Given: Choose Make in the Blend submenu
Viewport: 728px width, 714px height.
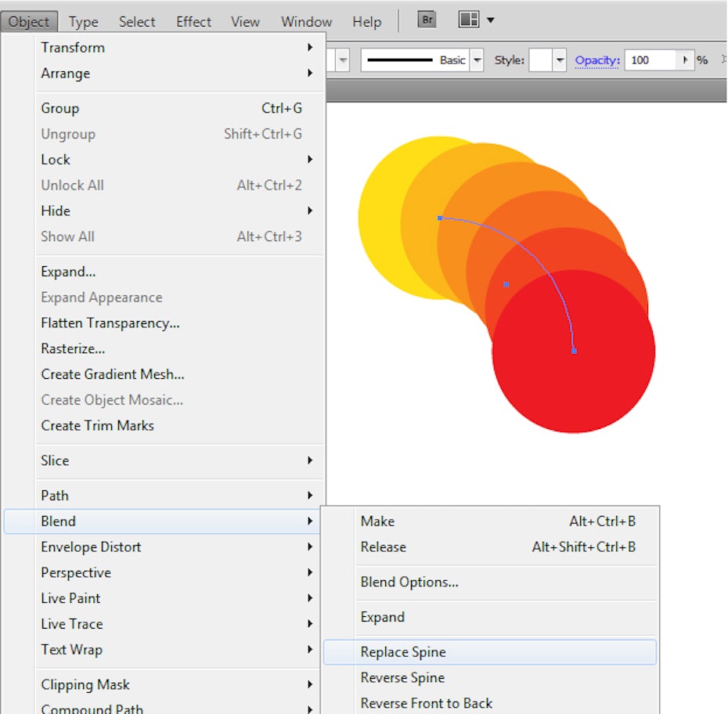Looking at the screenshot, I should [377, 521].
